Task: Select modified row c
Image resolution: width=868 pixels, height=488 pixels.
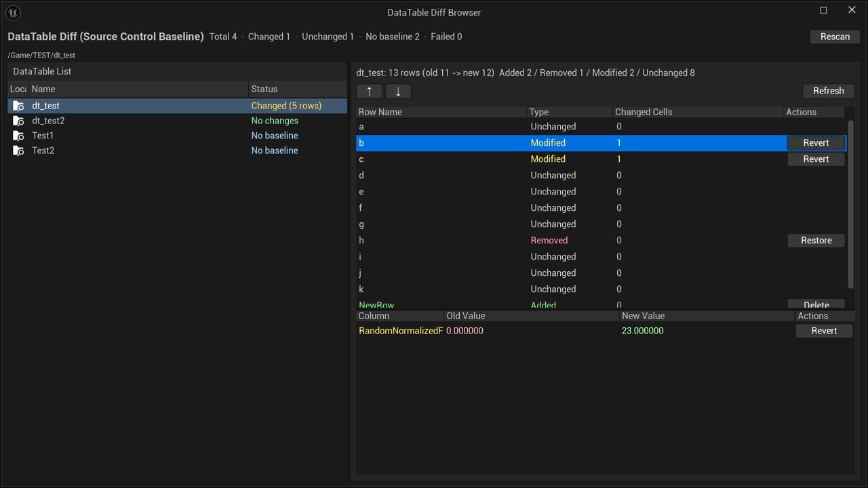Action: 601,159
